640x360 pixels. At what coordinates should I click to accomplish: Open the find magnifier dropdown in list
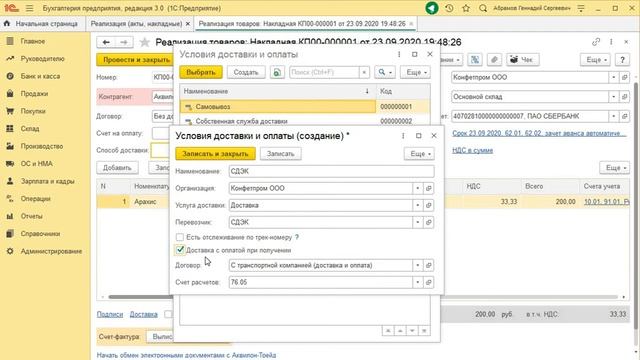click(384, 72)
